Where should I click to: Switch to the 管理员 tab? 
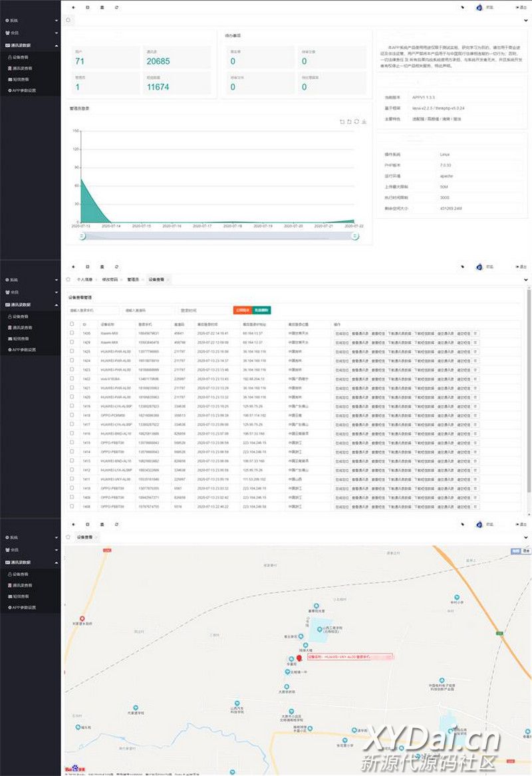click(x=133, y=280)
